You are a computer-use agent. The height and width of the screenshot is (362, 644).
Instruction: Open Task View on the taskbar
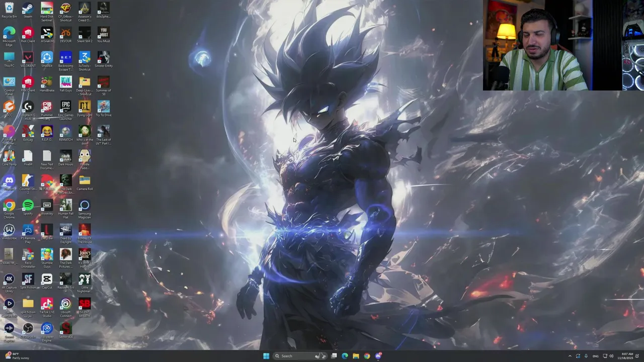(334, 356)
